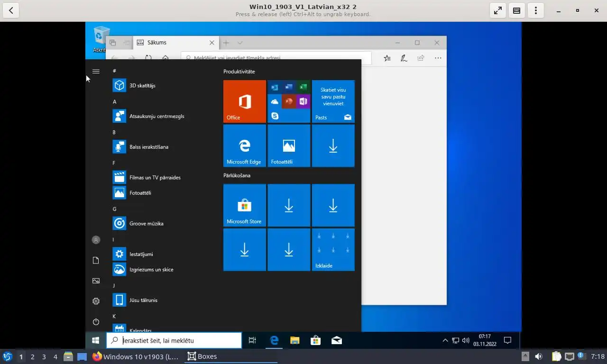Add a new tab in Edge
607x364 pixels.
click(x=226, y=43)
